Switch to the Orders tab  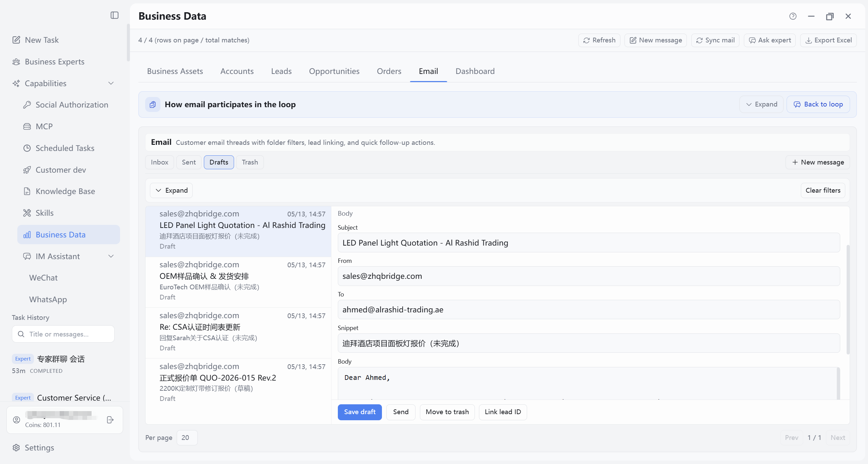(x=389, y=71)
